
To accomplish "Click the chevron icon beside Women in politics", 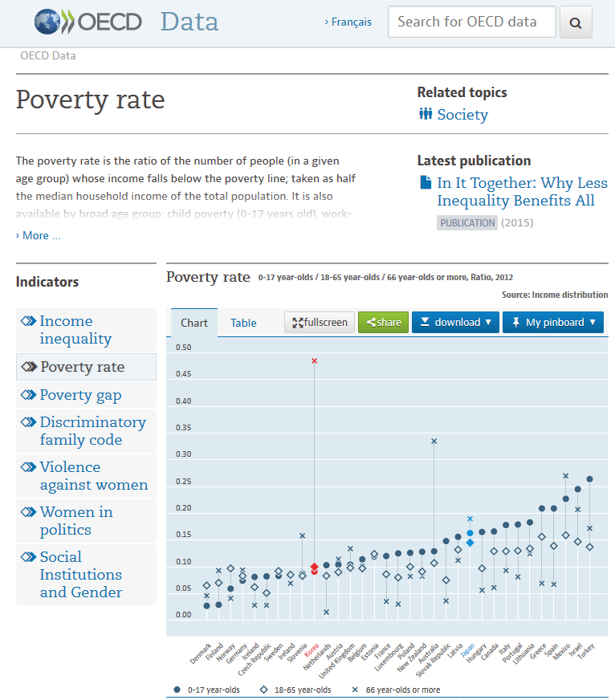I will click(29, 511).
